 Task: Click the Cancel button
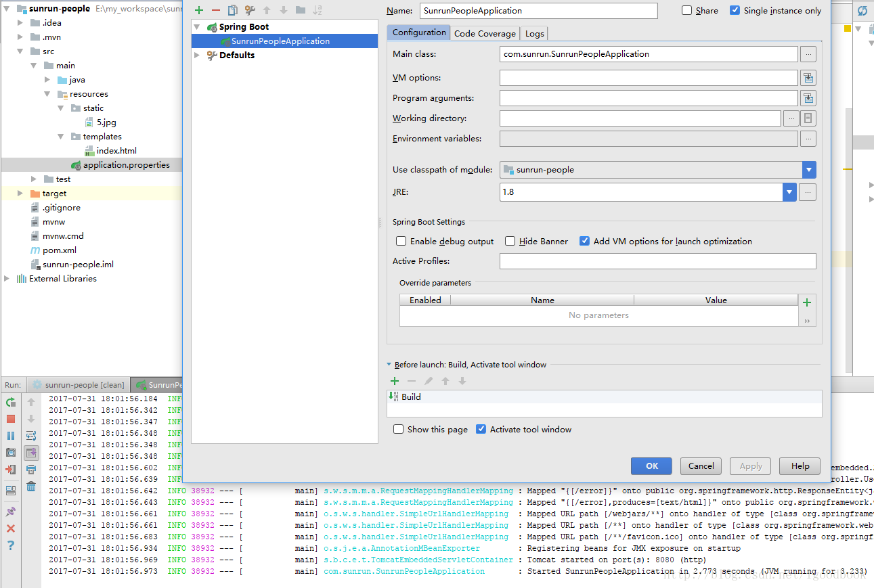701,466
